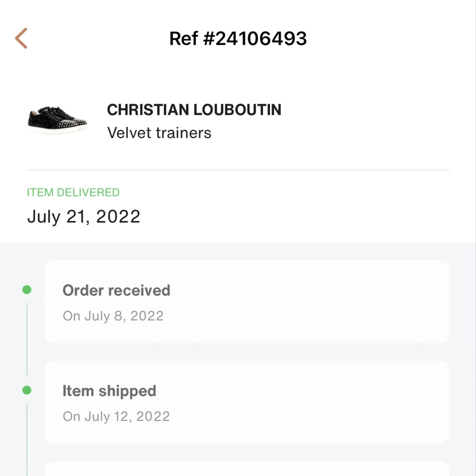The image size is (476, 476).
Task: Open the Item shipped status card
Action: [247, 402]
